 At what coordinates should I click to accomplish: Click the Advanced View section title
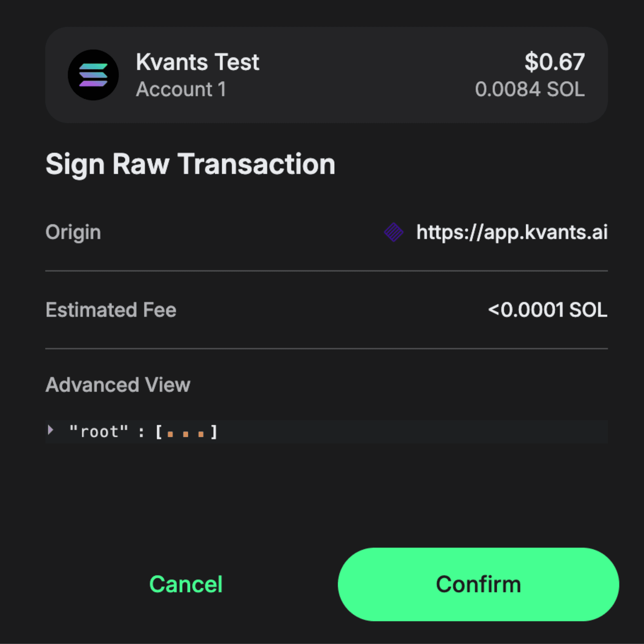pyautogui.click(x=118, y=385)
